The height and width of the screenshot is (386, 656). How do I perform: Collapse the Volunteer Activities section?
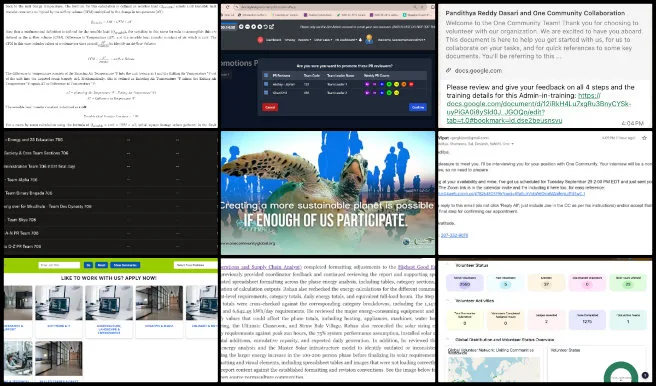pos(447,300)
